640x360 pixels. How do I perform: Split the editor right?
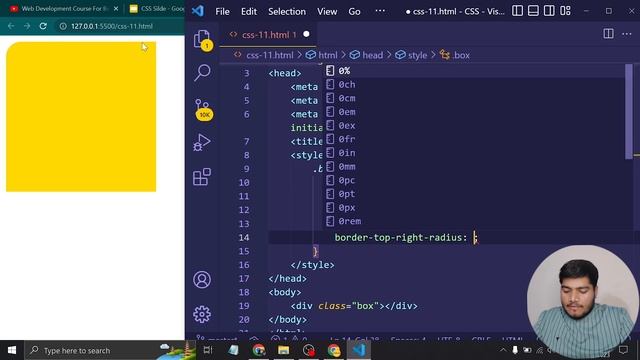click(608, 34)
